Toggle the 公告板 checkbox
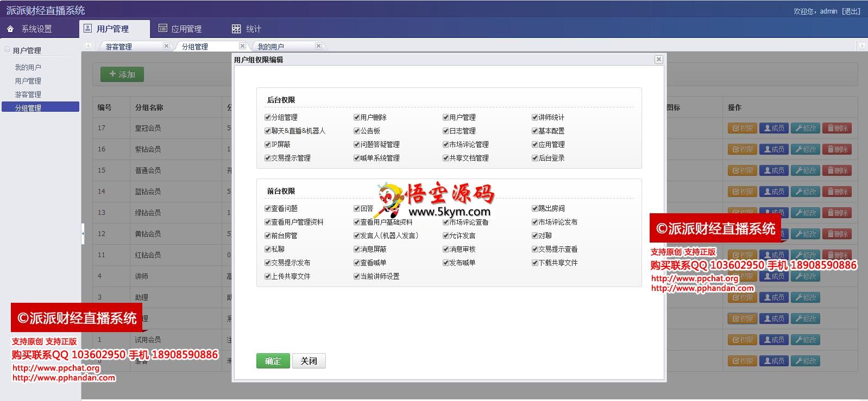The height and width of the screenshot is (401, 868). coord(356,131)
